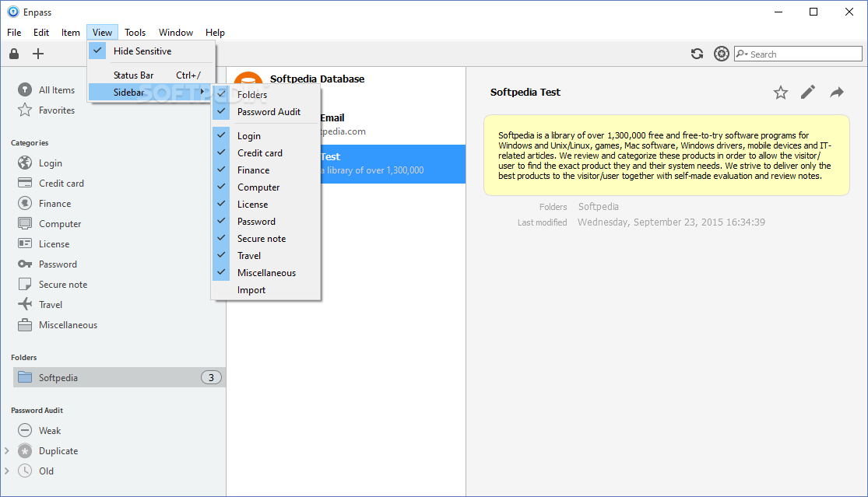Mark Softpedia Test as favorite star
The width and height of the screenshot is (868, 497).
781,93
